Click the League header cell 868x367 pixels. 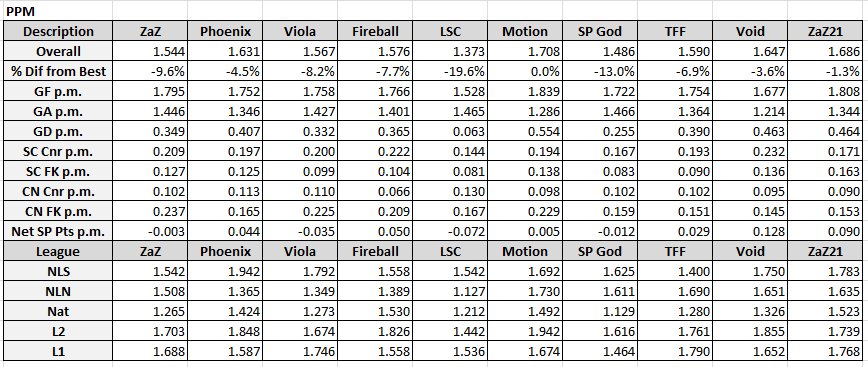(x=58, y=251)
